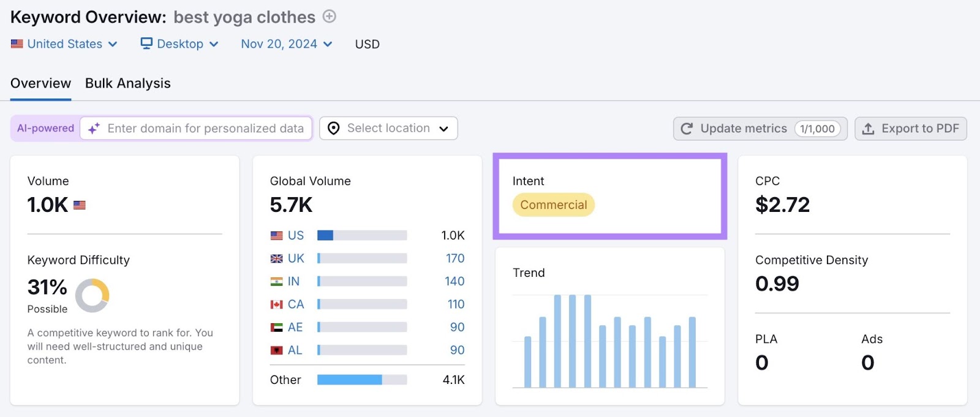
Task: Click the United States flag icon in header
Action: click(17, 44)
